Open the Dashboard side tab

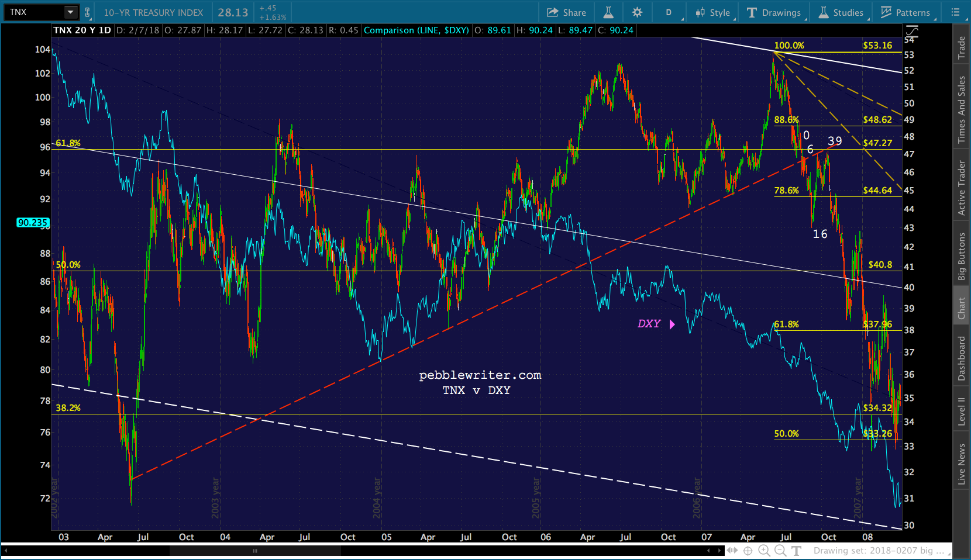(x=961, y=358)
